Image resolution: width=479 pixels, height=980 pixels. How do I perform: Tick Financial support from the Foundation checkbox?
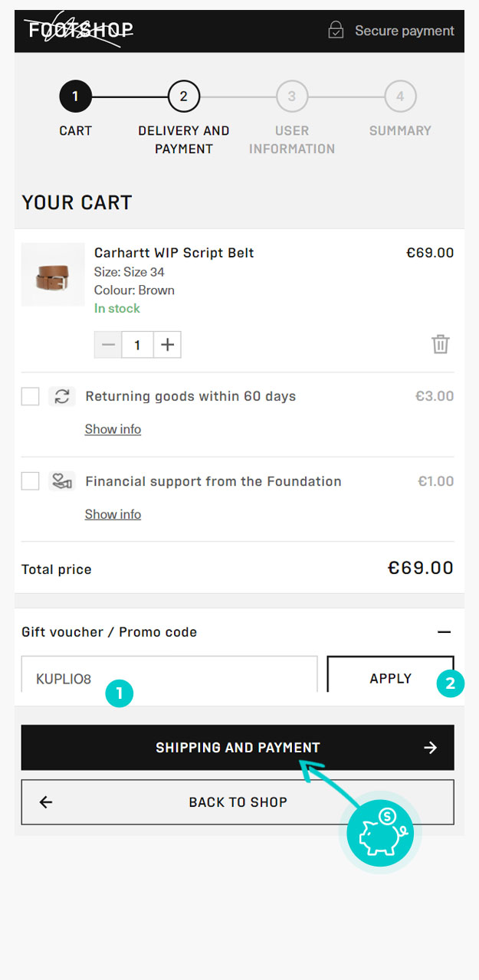click(x=31, y=481)
